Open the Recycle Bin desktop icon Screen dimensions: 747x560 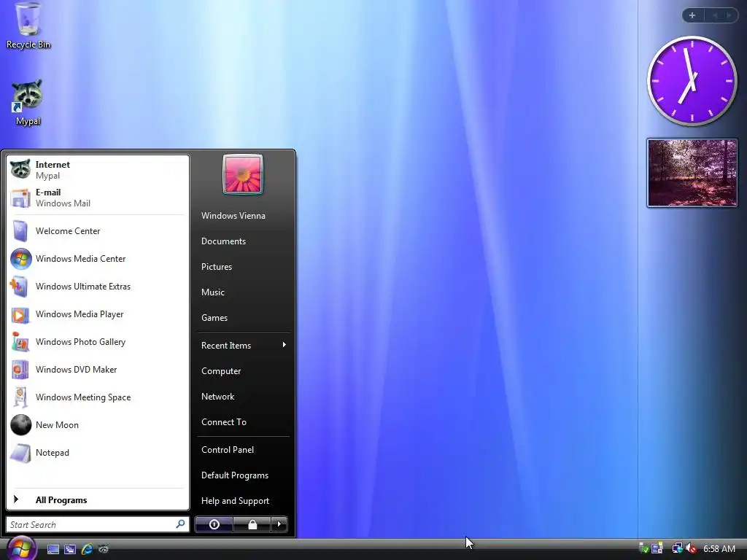click(x=28, y=26)
